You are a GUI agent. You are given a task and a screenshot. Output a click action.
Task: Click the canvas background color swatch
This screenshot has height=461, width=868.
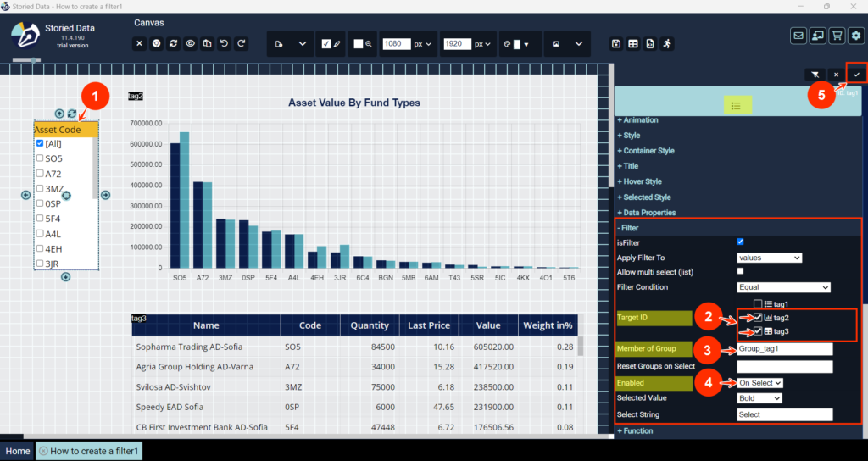click(359, 44)
